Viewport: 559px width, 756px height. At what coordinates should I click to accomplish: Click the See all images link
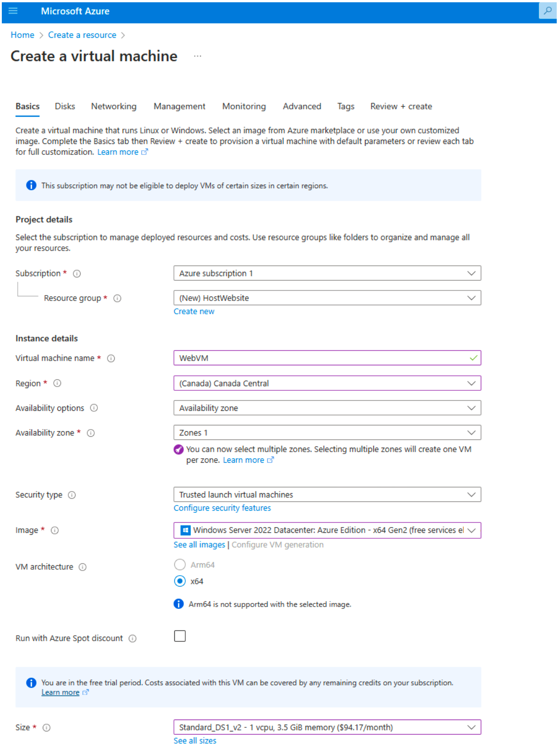199,544
